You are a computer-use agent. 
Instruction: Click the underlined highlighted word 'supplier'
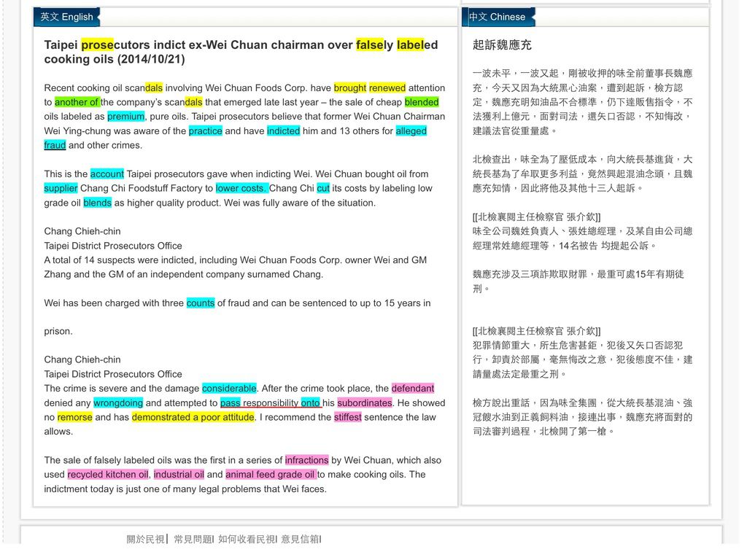pyautogui.click(x=61, y=188)
